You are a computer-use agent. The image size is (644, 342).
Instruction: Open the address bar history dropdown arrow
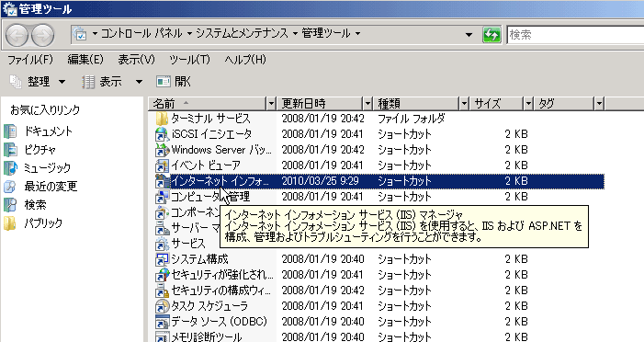click(469, 35)
